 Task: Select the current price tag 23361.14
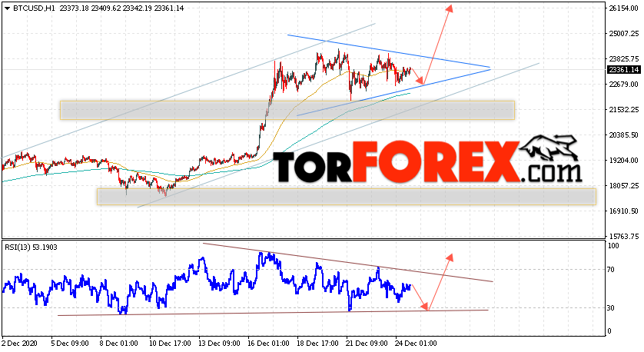(623, 70)
